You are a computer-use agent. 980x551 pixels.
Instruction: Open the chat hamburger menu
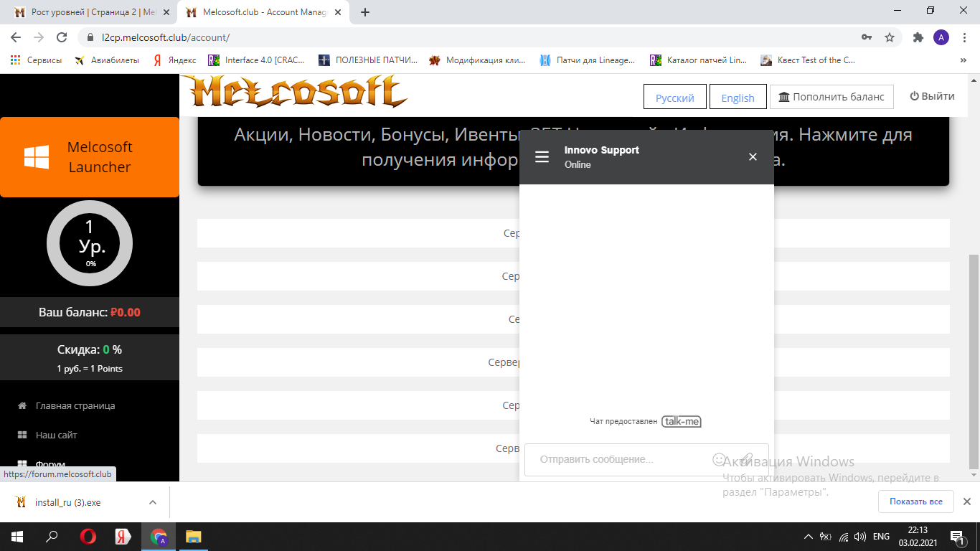pos(542,157)
